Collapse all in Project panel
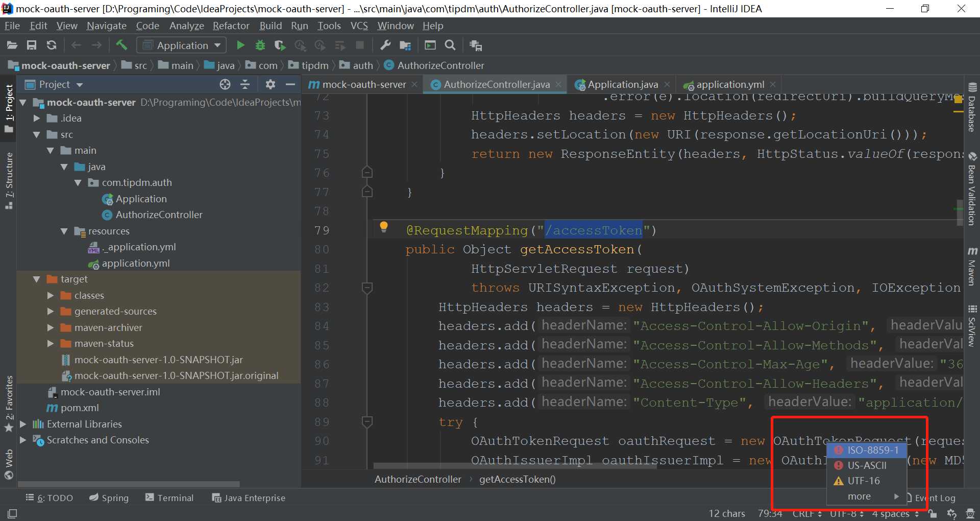980x521 pixels. point(245,84)
